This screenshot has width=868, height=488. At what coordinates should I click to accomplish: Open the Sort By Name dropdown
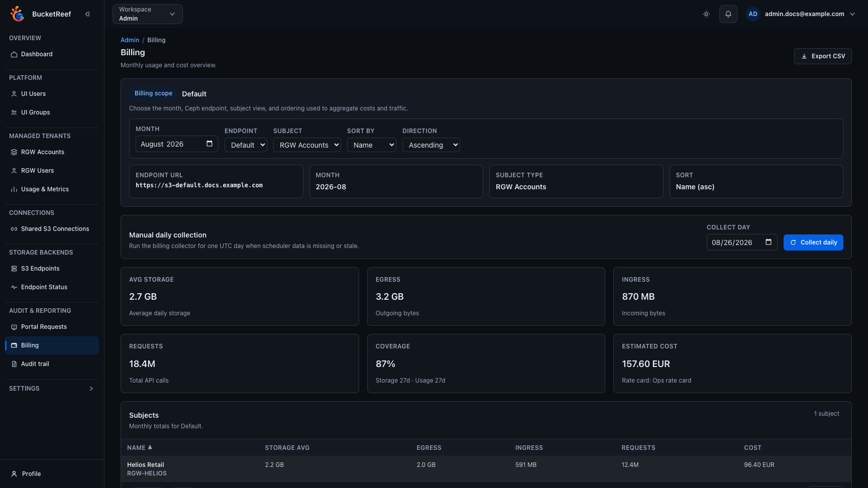(372, 145)
